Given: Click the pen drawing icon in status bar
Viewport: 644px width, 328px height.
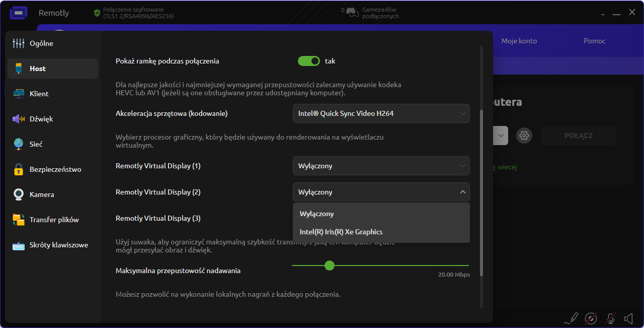Looking at the screenshot, I should (x=571, y=318).
